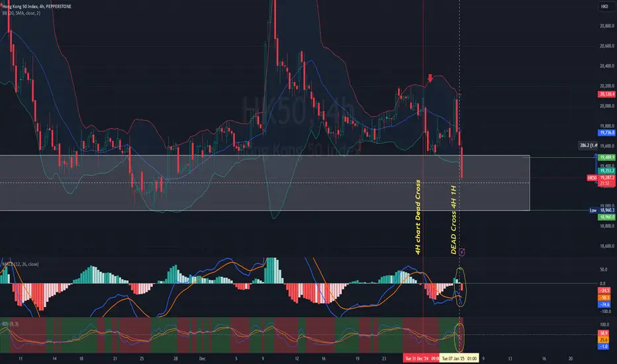
Task: Click the red 20,120.4 price label
Action: [x=606, y=94]
